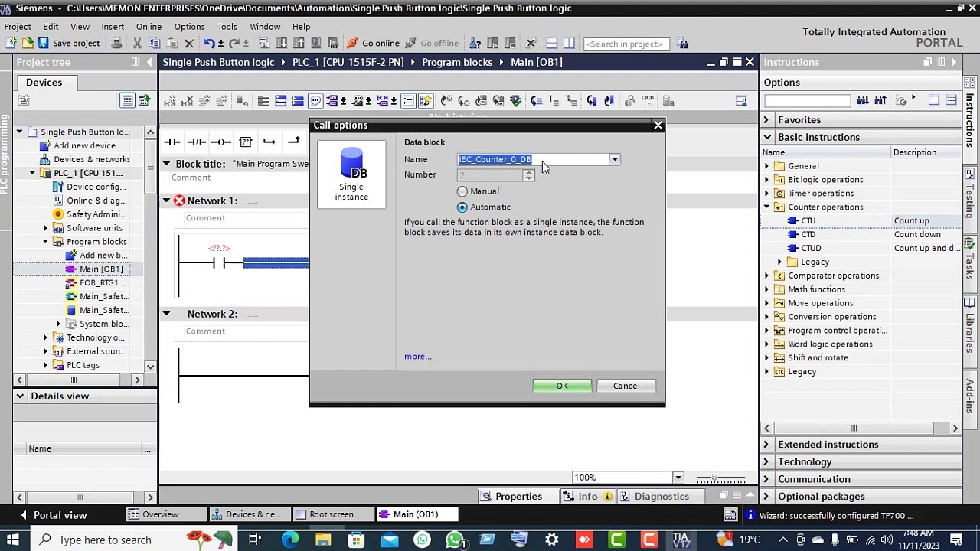Open the Options menu
Screen dimensions: 980x551
point(189,26)
